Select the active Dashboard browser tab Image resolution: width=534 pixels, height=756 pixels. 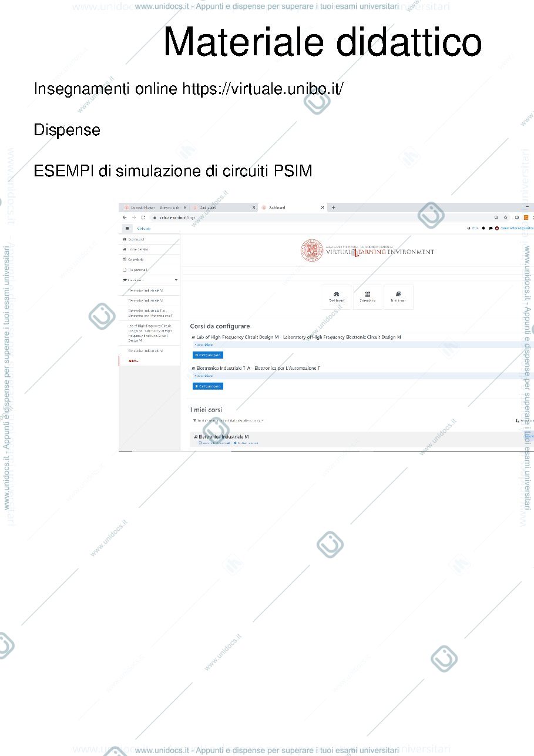pos(293,208)
